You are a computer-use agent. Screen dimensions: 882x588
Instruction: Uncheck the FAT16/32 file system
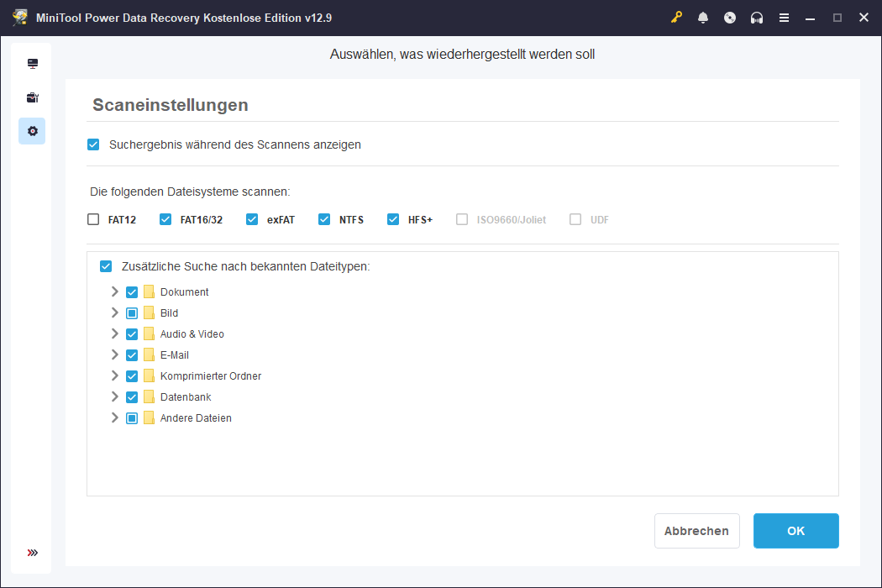pyautogui.click(x=165, y=219)
